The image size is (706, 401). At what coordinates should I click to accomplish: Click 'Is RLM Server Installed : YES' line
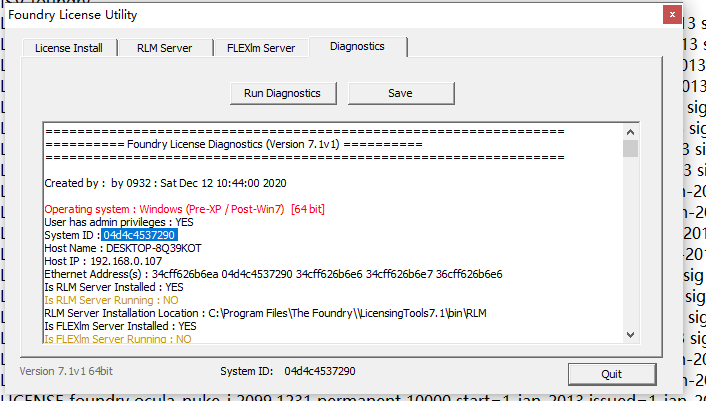click(114, 287)
